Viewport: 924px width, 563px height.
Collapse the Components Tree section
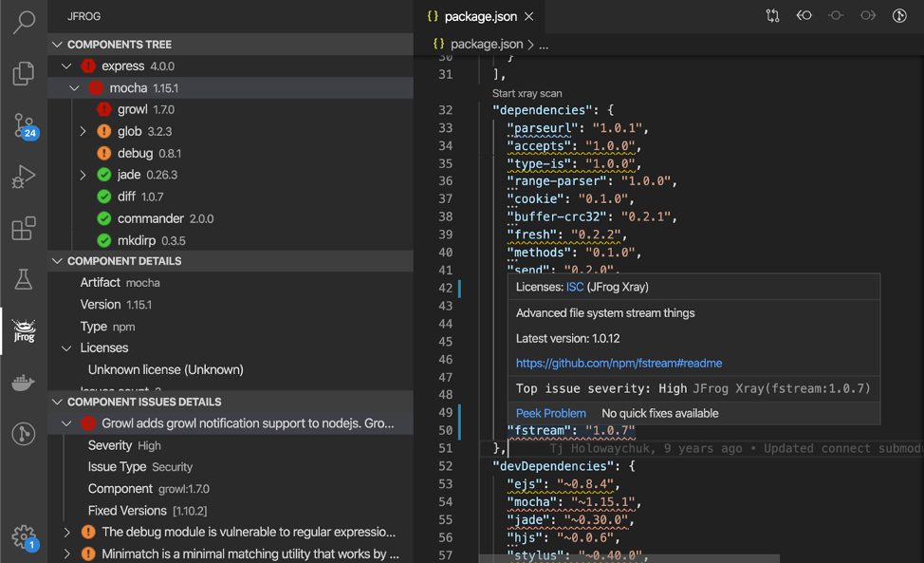(57, 45)
